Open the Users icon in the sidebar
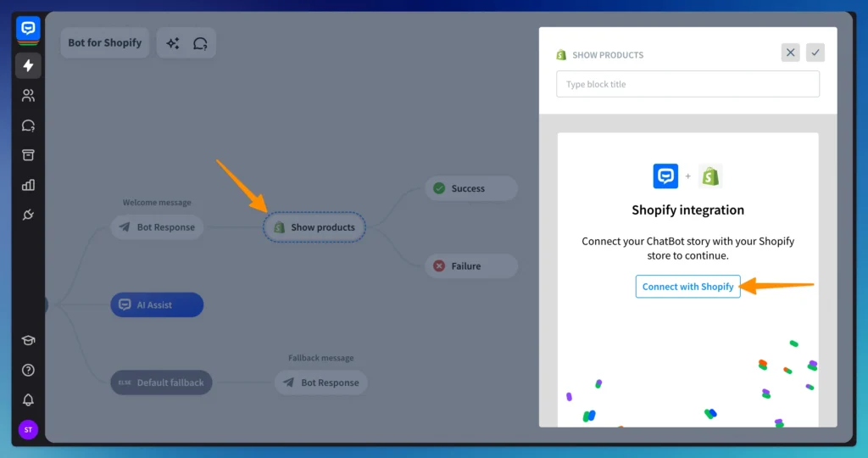 [x=28, y=96]
